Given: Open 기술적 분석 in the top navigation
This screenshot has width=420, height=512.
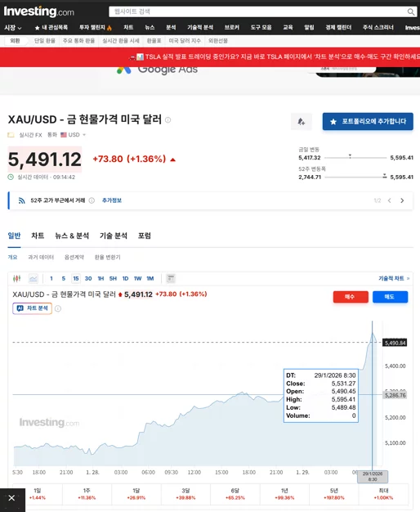Looking at the screenshot, I should point(200,28).
